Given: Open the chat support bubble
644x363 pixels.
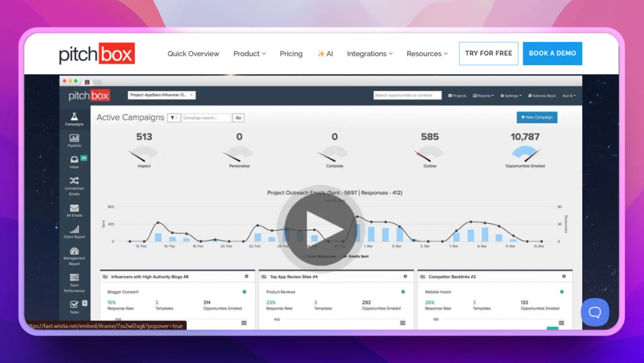Looking at the screenshot, I should coord(594,313).
